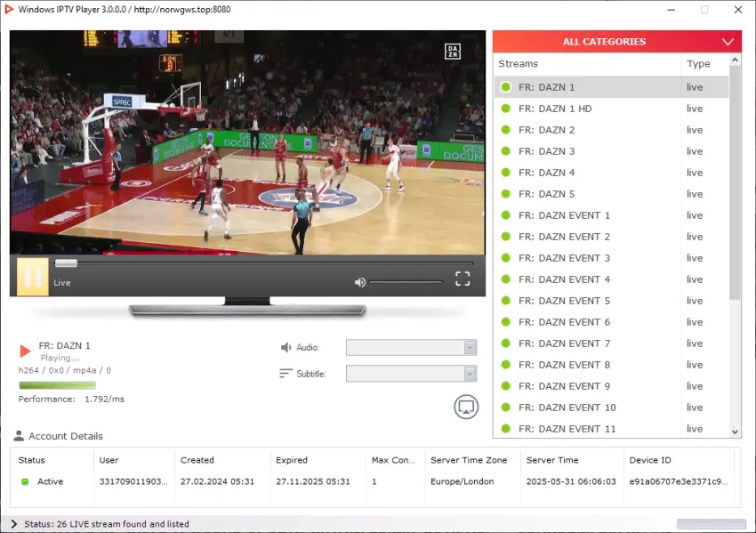Image resolution: width=756 pixels, height=533 pixels.
Task: Choose the FR: DAZN 3 stream
Action: coord(611,151)
